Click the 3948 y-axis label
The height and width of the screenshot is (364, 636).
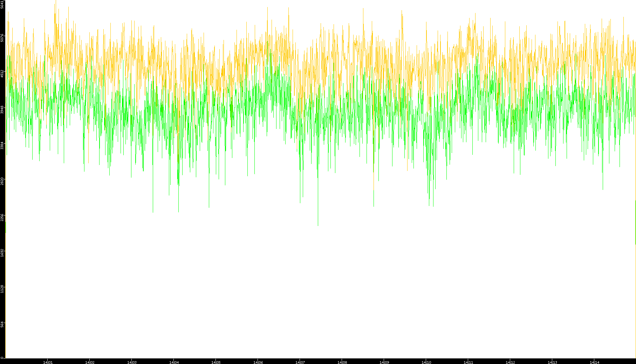point(2,110)
